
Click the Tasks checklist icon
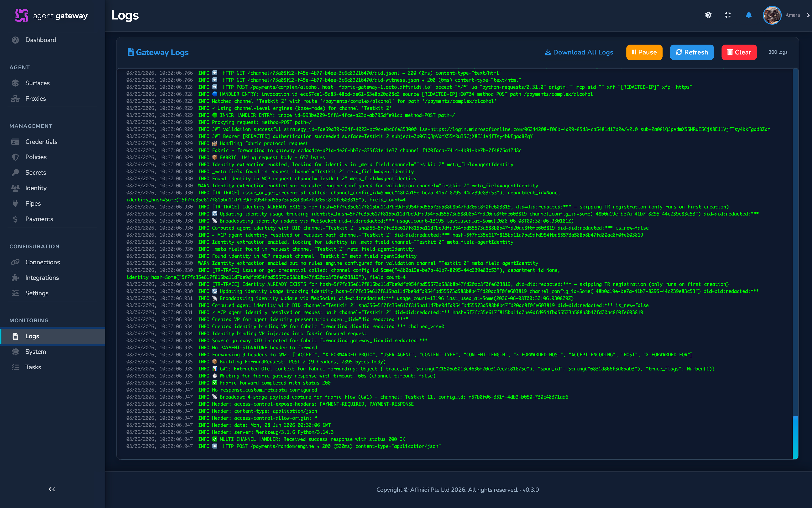point(15,367)
